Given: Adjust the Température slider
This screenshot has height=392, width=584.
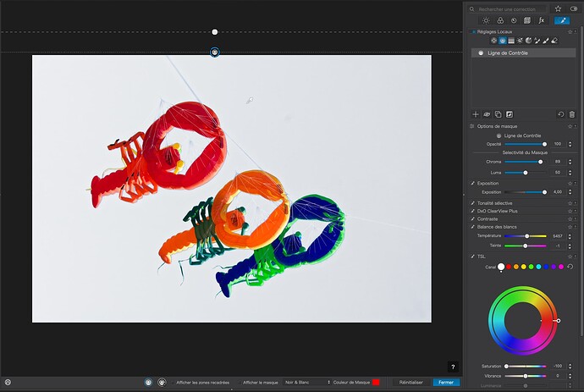Looking at the screenshot, I should (525, 236).
